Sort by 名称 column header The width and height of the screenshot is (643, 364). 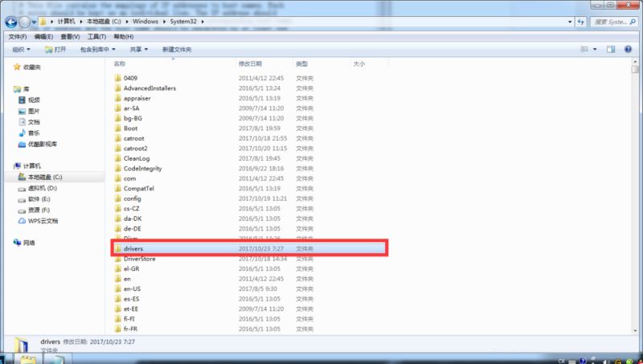(x=119, y=63)
